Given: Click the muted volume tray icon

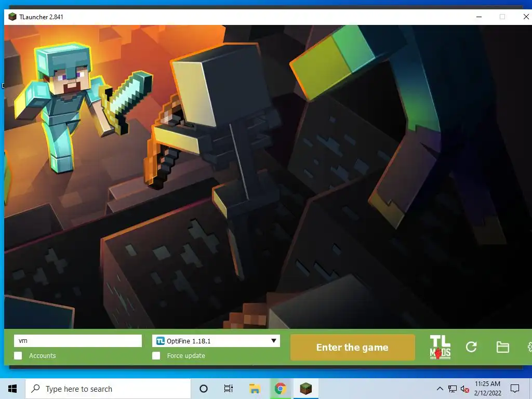Looking at the screenshot, I should 465,389.
